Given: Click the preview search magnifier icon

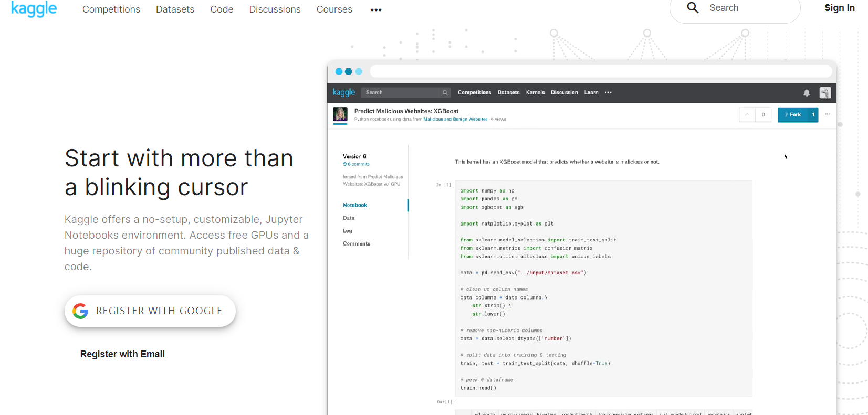Looking at the screenshot, I should [445, 92].
